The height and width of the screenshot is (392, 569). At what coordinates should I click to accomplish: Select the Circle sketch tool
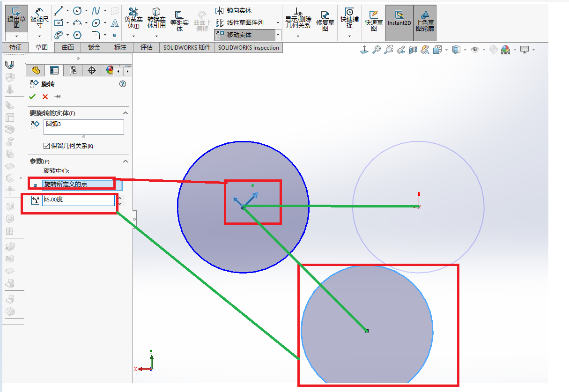(x=77, y=10)
